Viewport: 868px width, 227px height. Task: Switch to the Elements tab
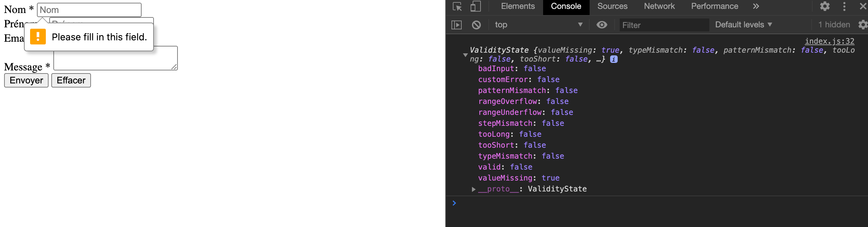point(518,6)
